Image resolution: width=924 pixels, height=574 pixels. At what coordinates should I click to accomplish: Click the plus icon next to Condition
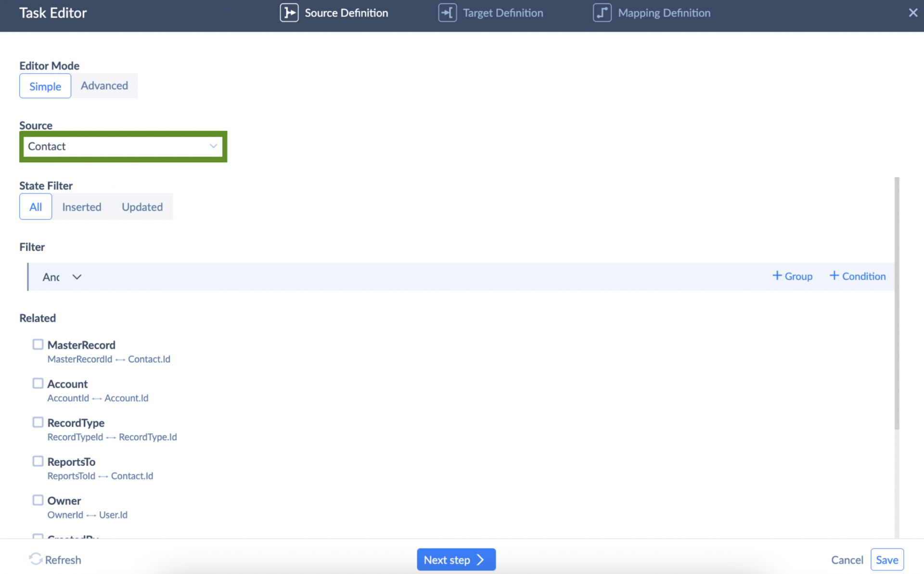tap(834, 276)
